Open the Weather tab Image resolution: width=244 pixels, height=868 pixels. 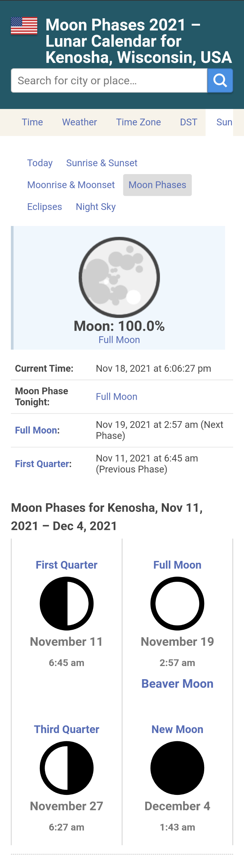click(80, 122)
